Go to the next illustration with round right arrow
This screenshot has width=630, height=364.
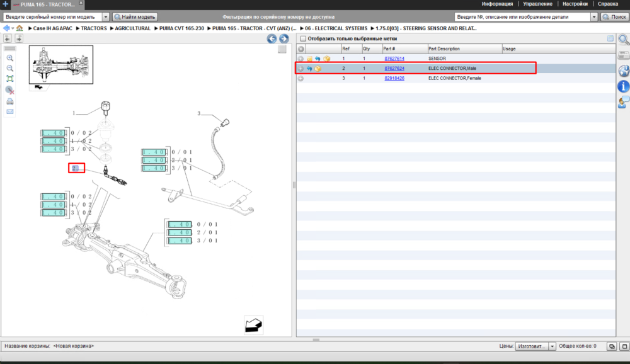tap(283, 38)
